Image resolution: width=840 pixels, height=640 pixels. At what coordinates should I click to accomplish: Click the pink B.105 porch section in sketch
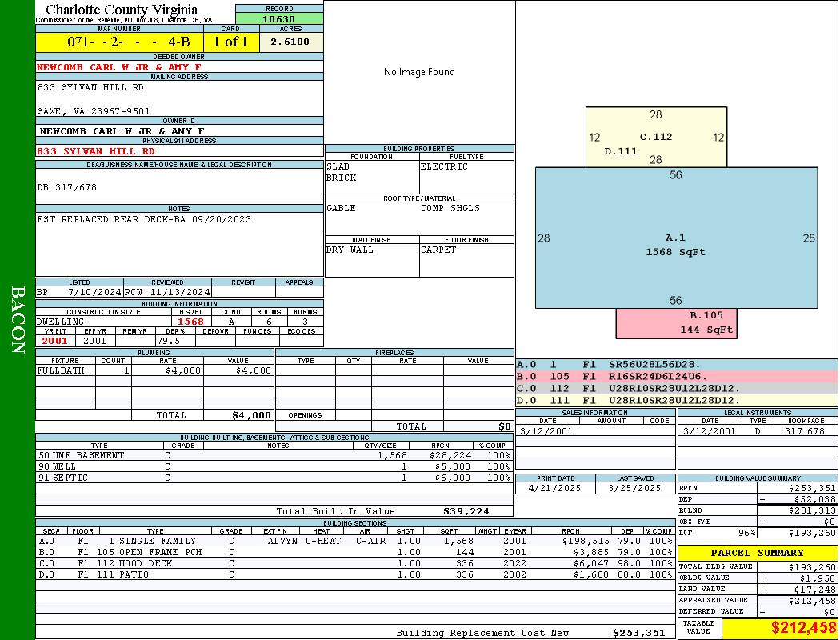[676, 322]
